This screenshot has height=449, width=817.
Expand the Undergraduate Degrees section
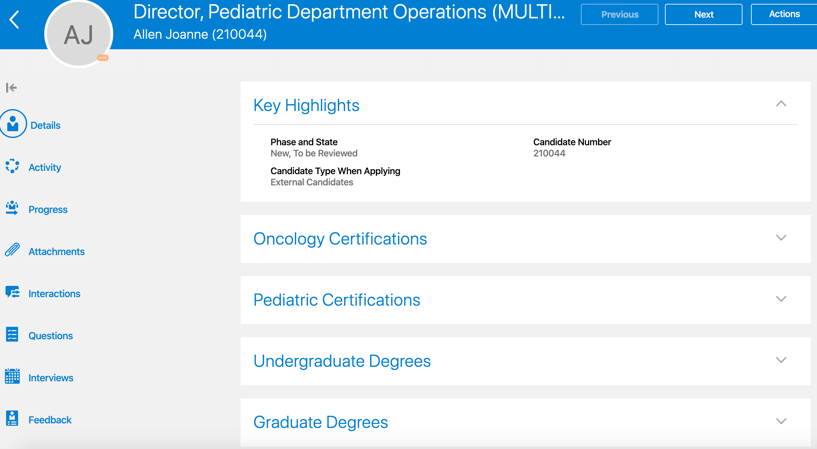click(781, 360)
